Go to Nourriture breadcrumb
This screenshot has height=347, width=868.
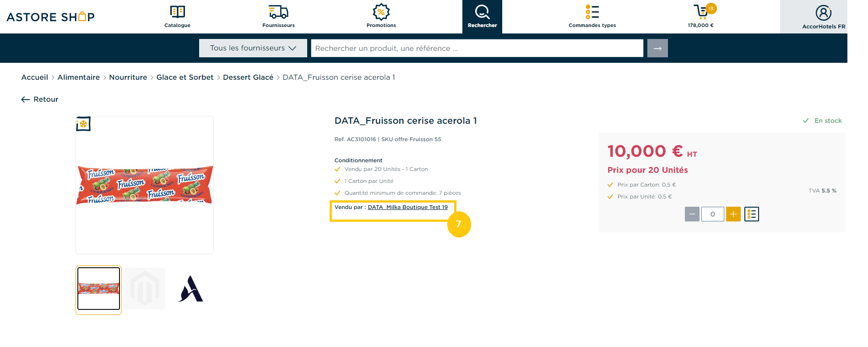click(x=128, y=77)
